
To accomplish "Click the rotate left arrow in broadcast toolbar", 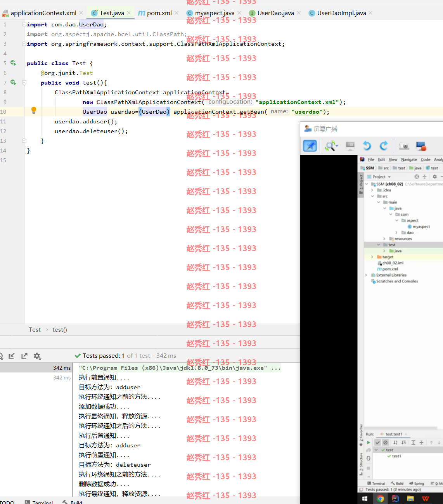I will 367,146.
